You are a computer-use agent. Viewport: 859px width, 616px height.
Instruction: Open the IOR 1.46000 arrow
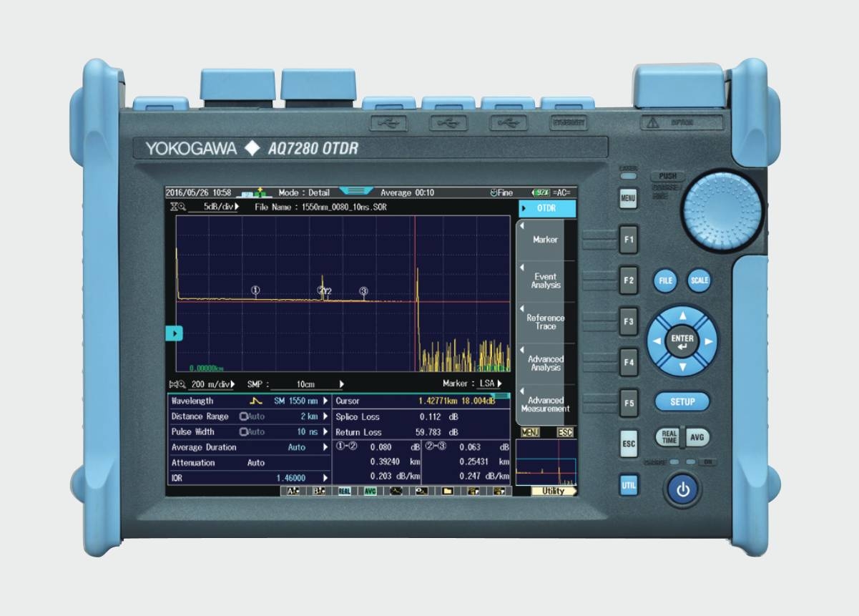[x=325, y=478]
